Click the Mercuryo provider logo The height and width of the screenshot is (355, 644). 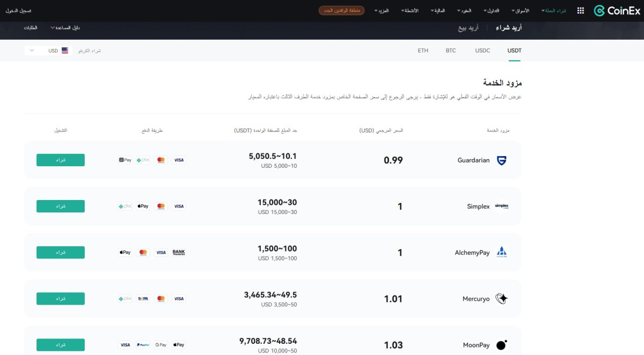click(501, 299)
